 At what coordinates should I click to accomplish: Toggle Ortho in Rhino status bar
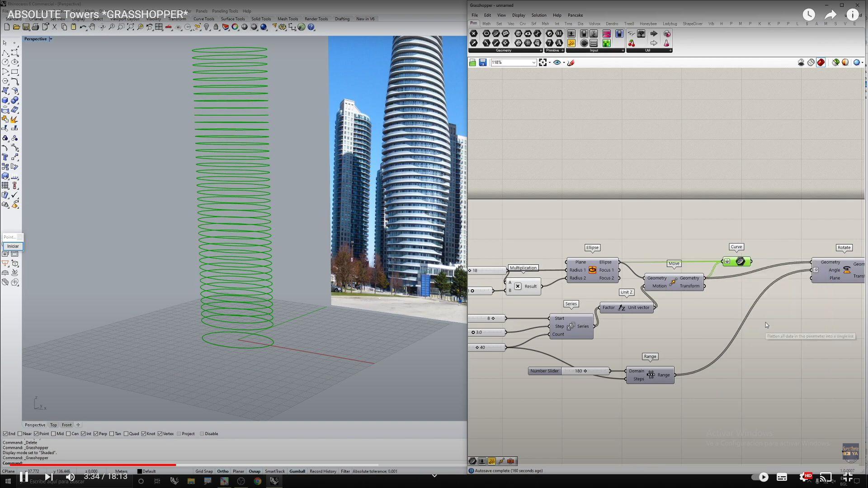[x=223, y=471]
